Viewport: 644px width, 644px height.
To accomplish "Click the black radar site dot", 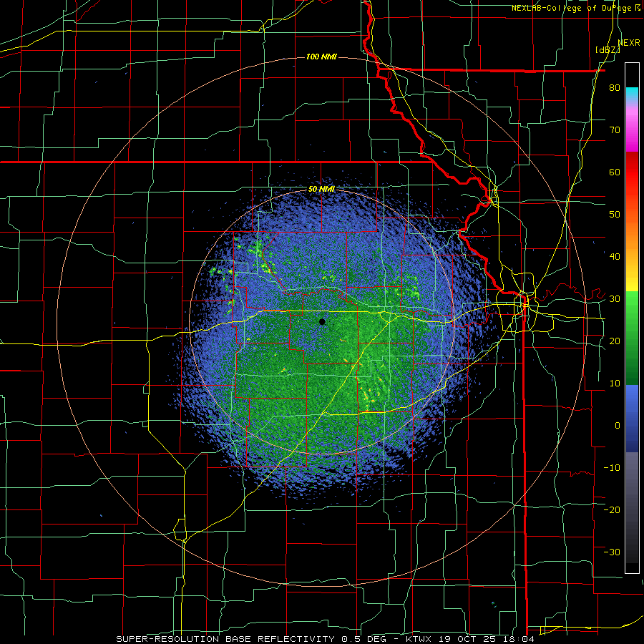I will point(322,321).
